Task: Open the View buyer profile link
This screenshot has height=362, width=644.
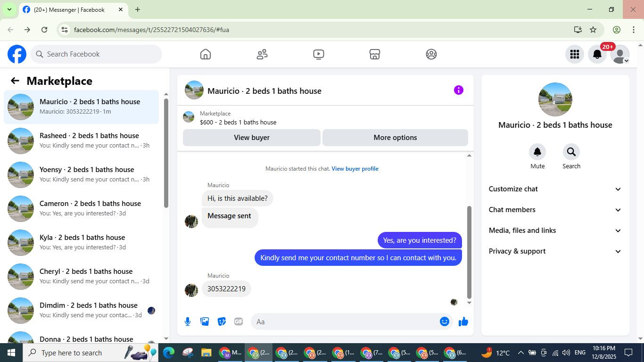Action: [x=355, y=169]
